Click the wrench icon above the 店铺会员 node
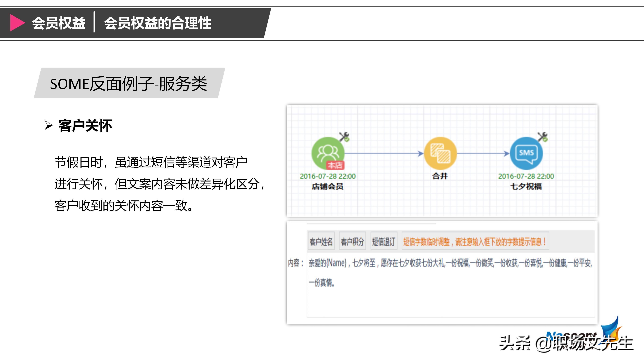Viewport: 644px width, 362px height. pos(344,137)
